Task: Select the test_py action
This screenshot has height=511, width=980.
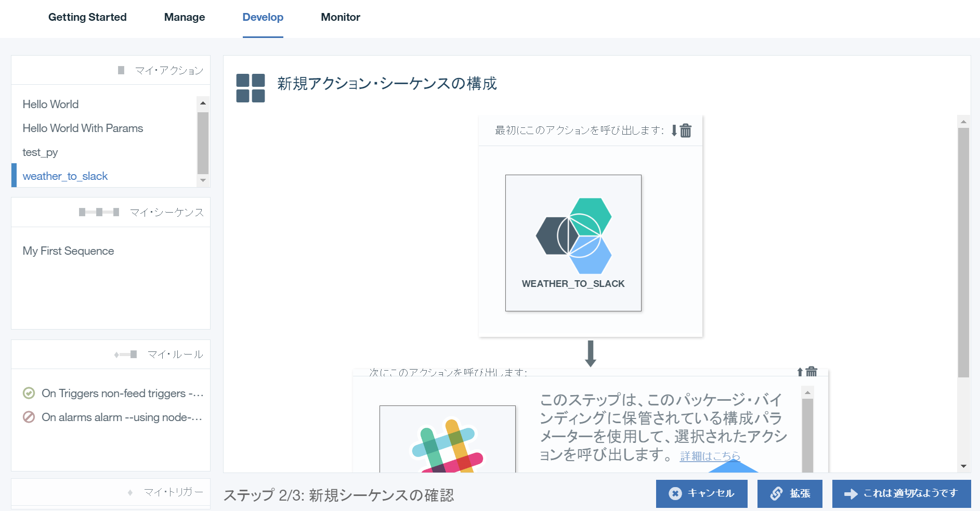Action: click(40, 152)
